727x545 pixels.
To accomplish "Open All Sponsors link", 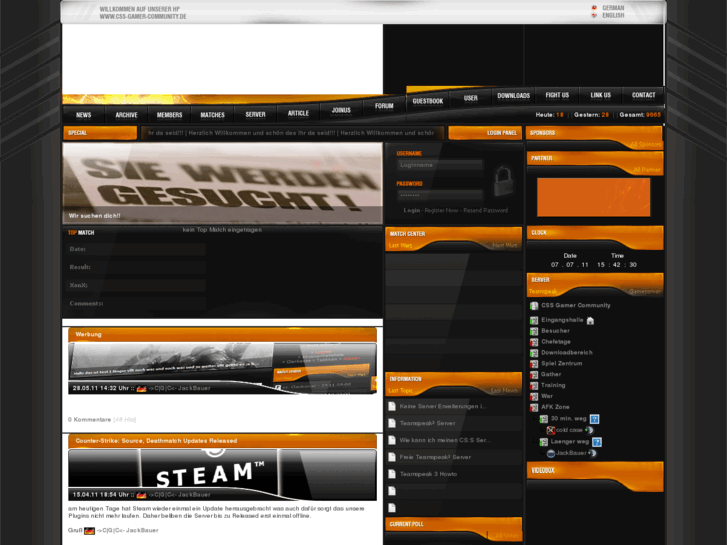I will (x=645, y=145).
